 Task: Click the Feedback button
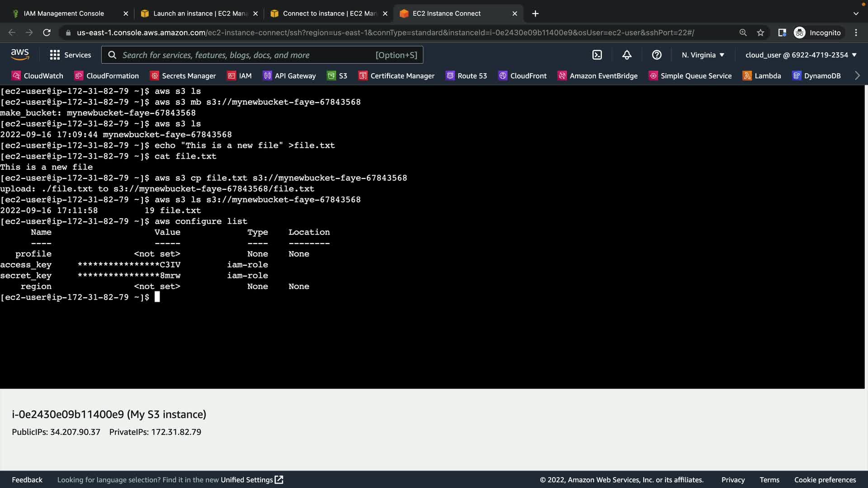pyautogui.click(x=27, y=480)
